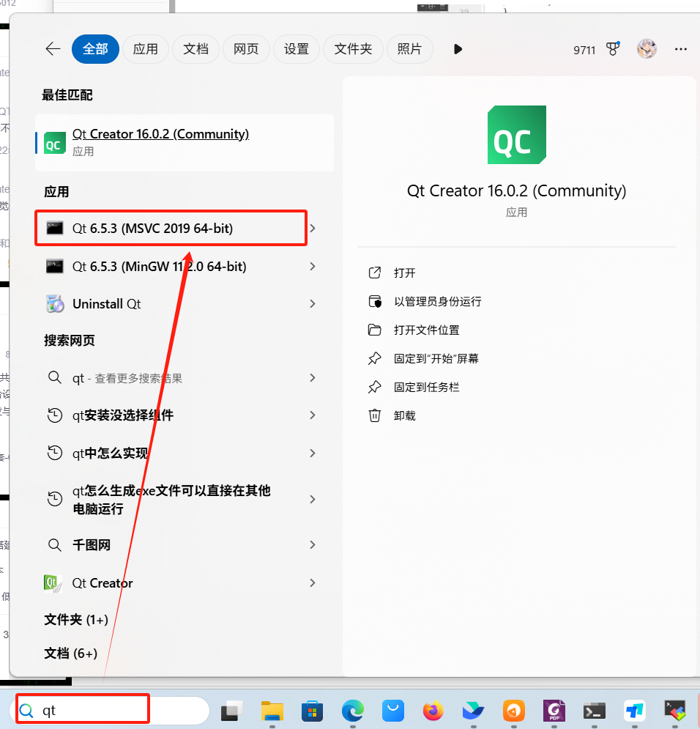Launch Microsoft Store from the taskbar

tap(312, 711)
